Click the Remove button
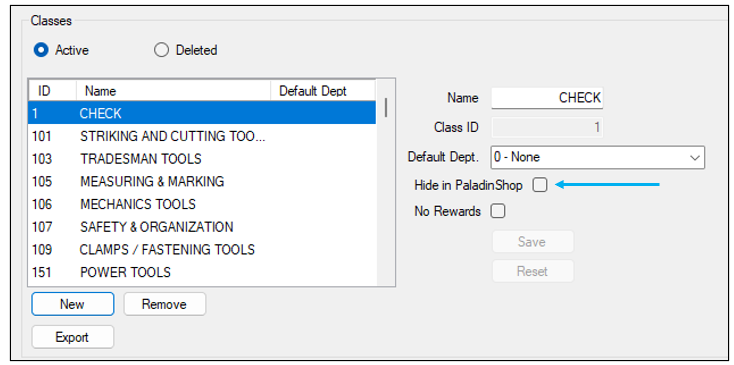 164,304
